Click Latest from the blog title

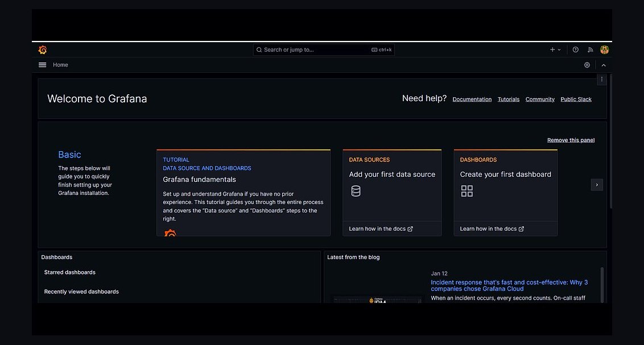click(353, 257)
